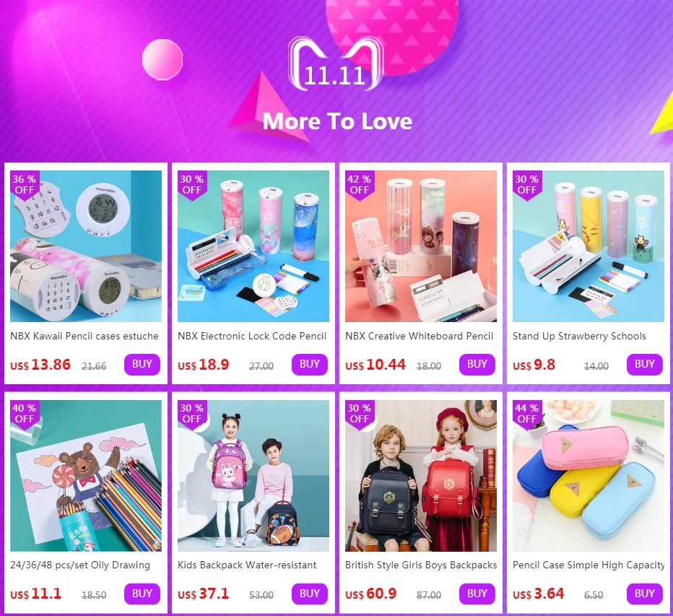Screen dimensions: 673x616
Task: Click the 11.11 cat-ear logo
Action: pos(336,64)
